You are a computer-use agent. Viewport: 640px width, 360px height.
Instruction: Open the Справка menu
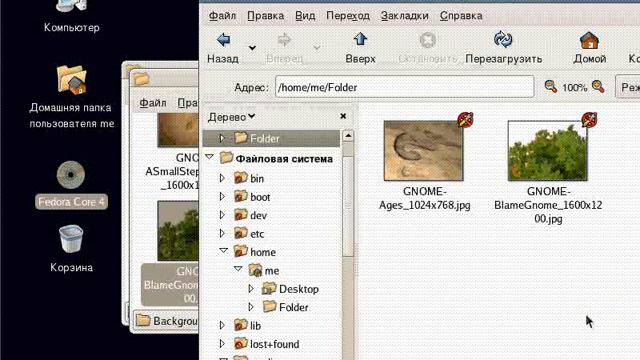tap(461, 16)
